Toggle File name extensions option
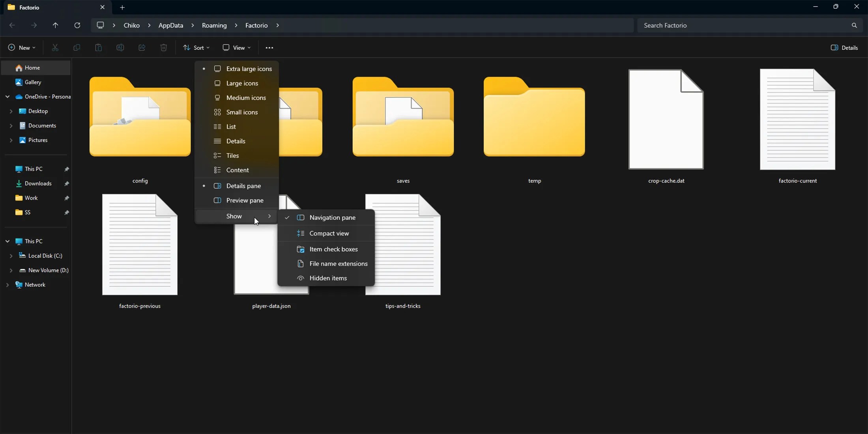The image size is (868, 434). pyautogui.click(x=338, y=264)
